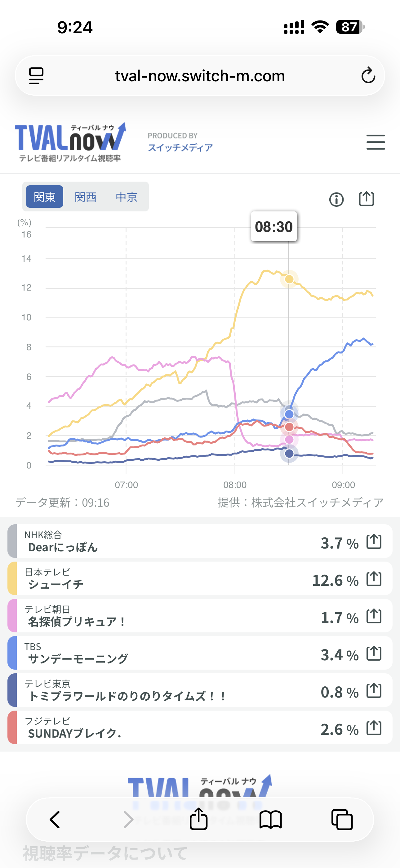400x868 pixels.
Task: Tap the tval-now.switch-m.com address bar
Action: [x=200, y=76]
